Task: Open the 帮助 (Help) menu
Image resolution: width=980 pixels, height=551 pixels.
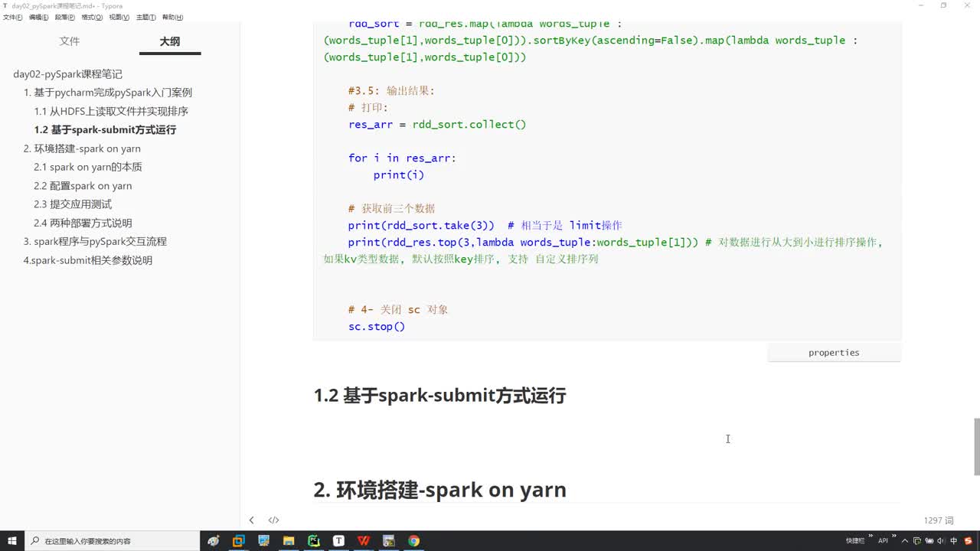Action: coord(172,17)
